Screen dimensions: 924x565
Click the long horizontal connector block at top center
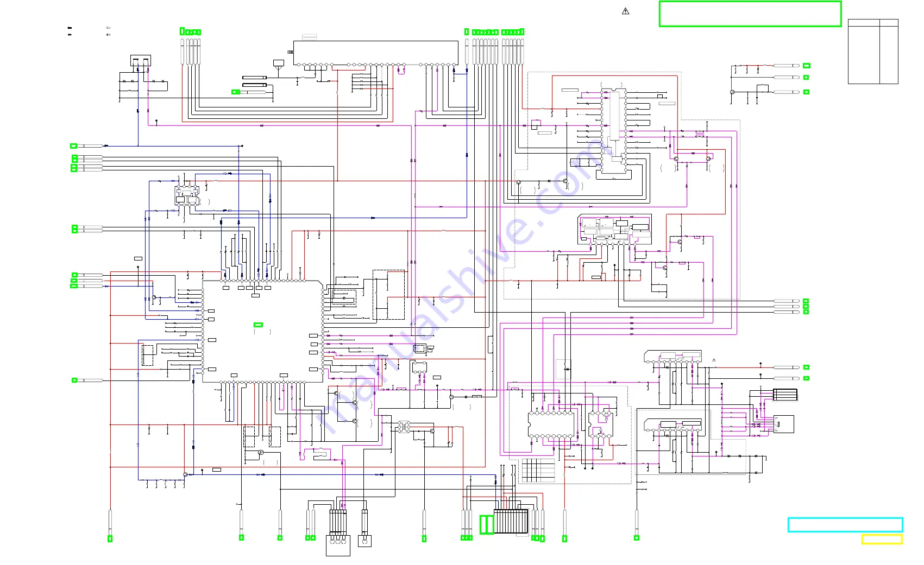point(375,53)
